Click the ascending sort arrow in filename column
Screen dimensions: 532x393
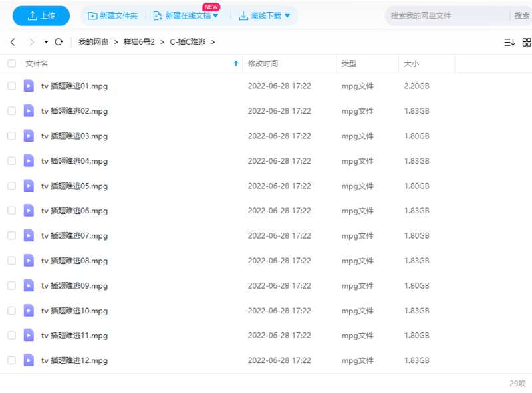[235, 64]
